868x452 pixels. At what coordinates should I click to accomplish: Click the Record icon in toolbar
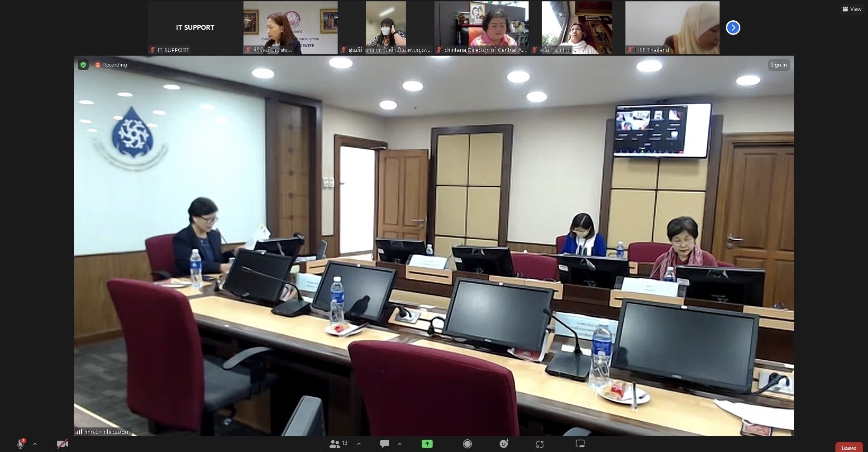[x=467, y=444]
